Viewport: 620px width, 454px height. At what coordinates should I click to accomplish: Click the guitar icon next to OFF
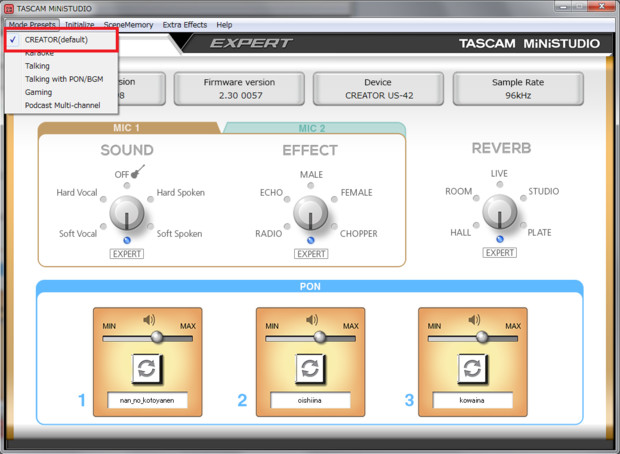(138, 172)
